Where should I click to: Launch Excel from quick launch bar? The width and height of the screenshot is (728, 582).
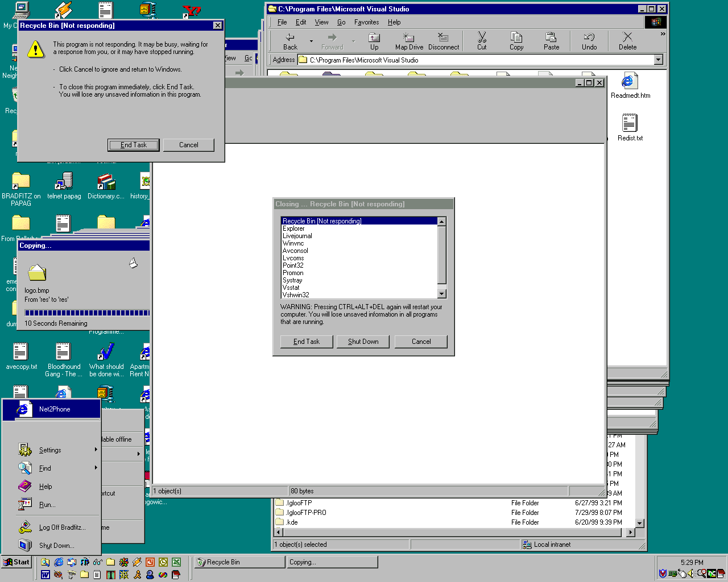point(176,562)
